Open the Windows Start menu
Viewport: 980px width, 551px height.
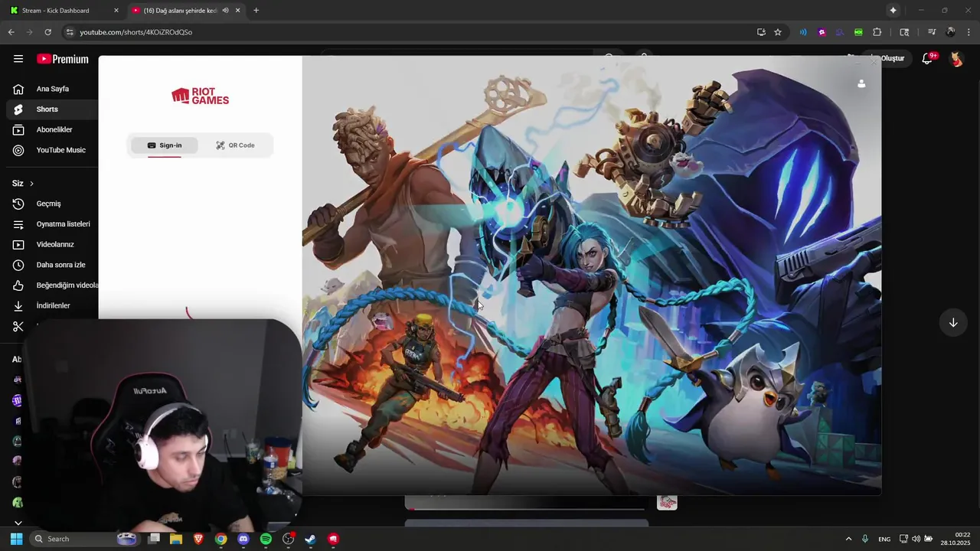pyautogui.click(x=16, y=539)
